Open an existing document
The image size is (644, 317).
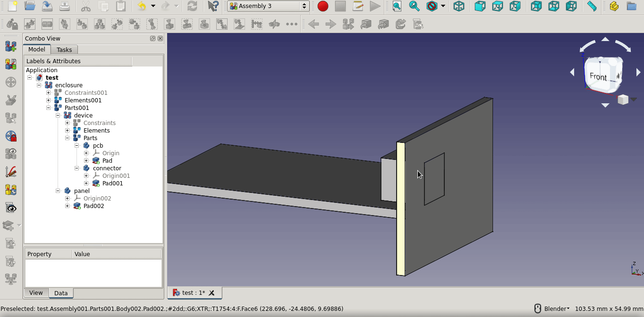(30, 6)
